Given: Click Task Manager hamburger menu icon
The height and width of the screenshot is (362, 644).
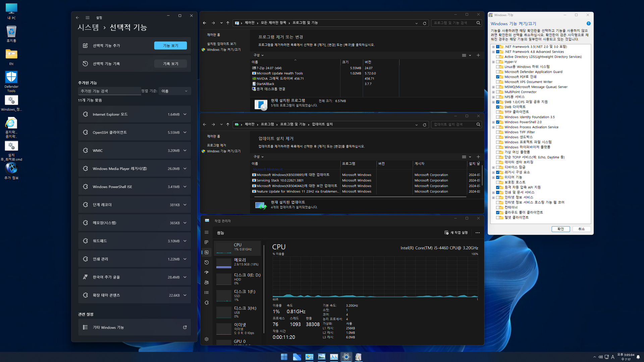Looking at the screenshot, I should click(207, 232).
